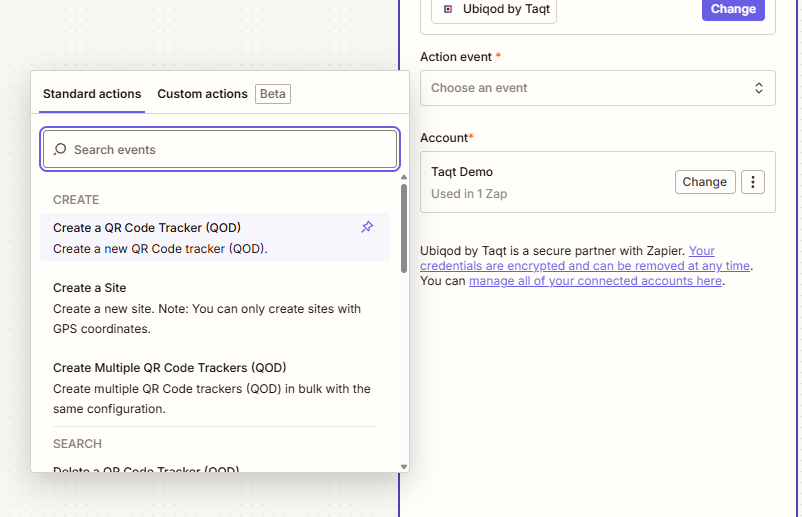Image resolution: width=802 pixels, height=517 pixels.
Task: Pin the Create a QR Code Tracker action
Action: point(367,227)
